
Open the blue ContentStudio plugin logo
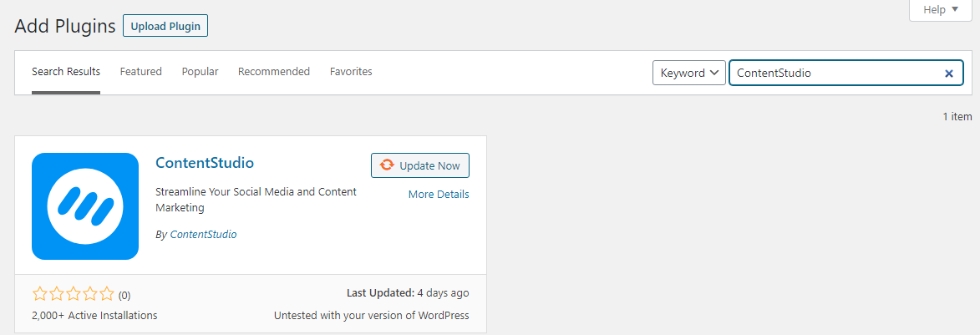[x=85, y=206]
